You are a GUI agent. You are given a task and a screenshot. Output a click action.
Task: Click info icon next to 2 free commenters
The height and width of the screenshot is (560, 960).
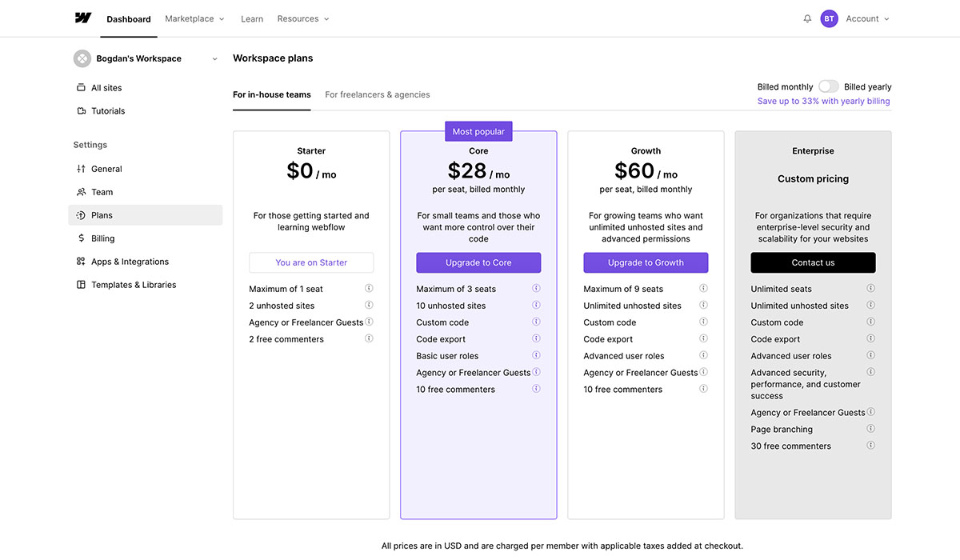(x=369, y=338)
